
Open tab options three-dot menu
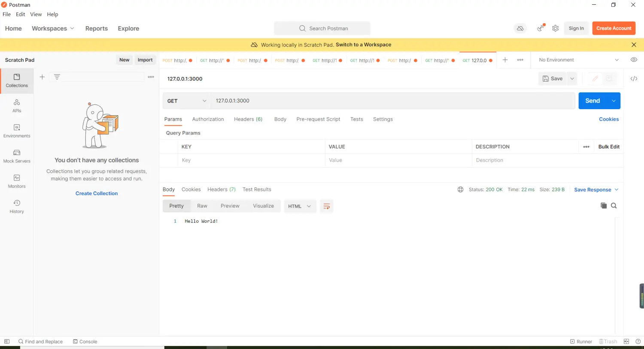[x=520, y=60]
